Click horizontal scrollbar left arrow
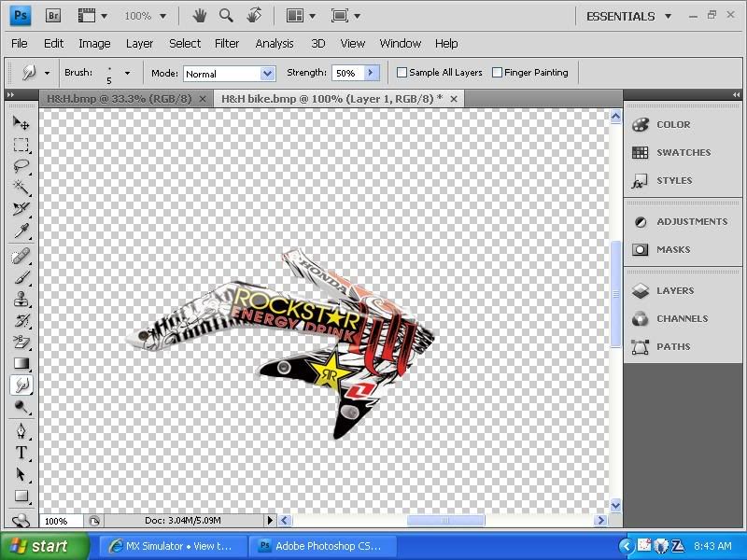Screen dimensions: 747x560 285,521
